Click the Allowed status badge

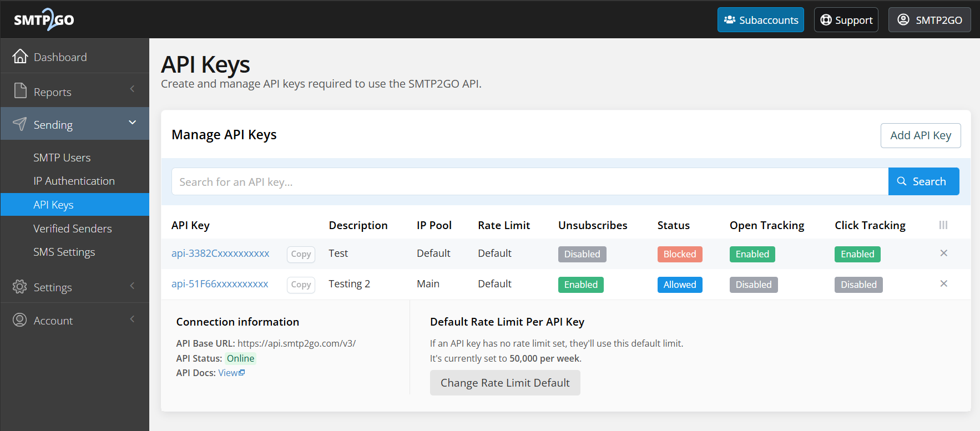point(680,285)
